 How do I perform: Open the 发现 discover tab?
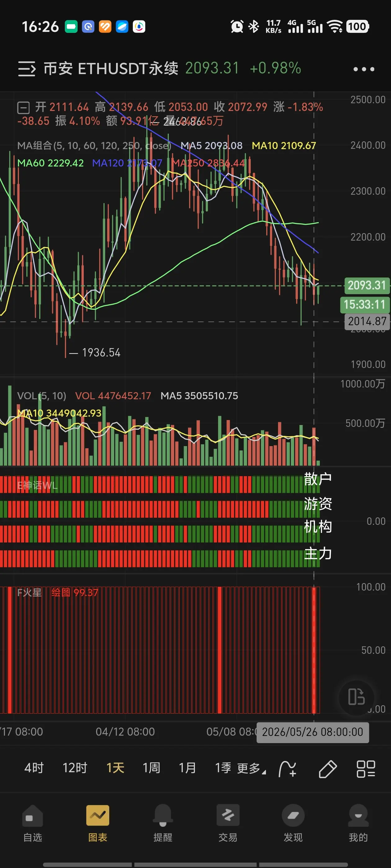[x=293, y=824]
